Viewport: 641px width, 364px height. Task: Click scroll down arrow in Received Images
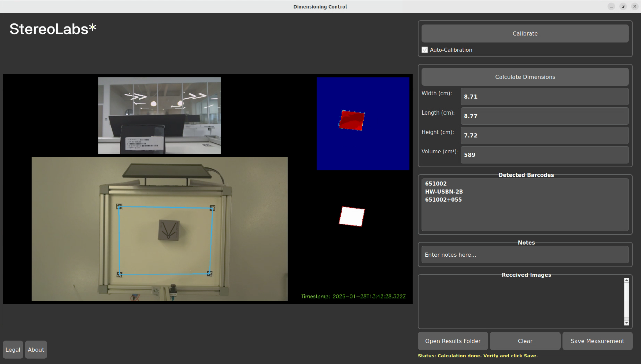(626, 323)
